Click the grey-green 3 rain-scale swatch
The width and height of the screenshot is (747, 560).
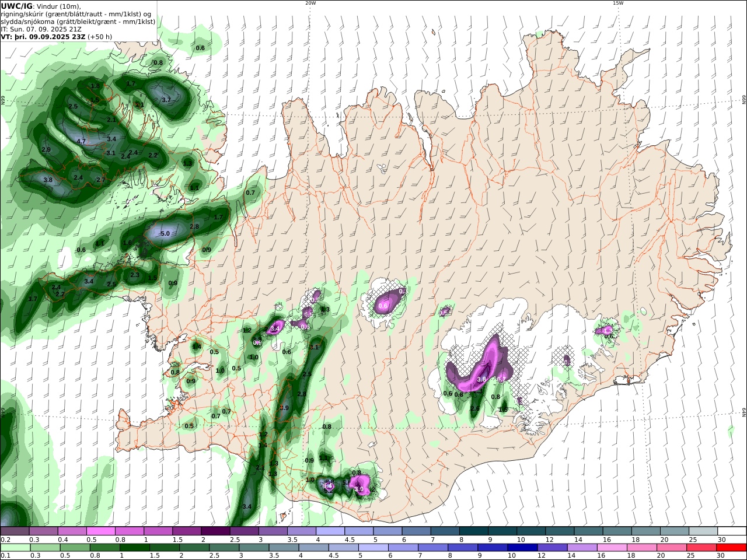click(x=254, y=548)
